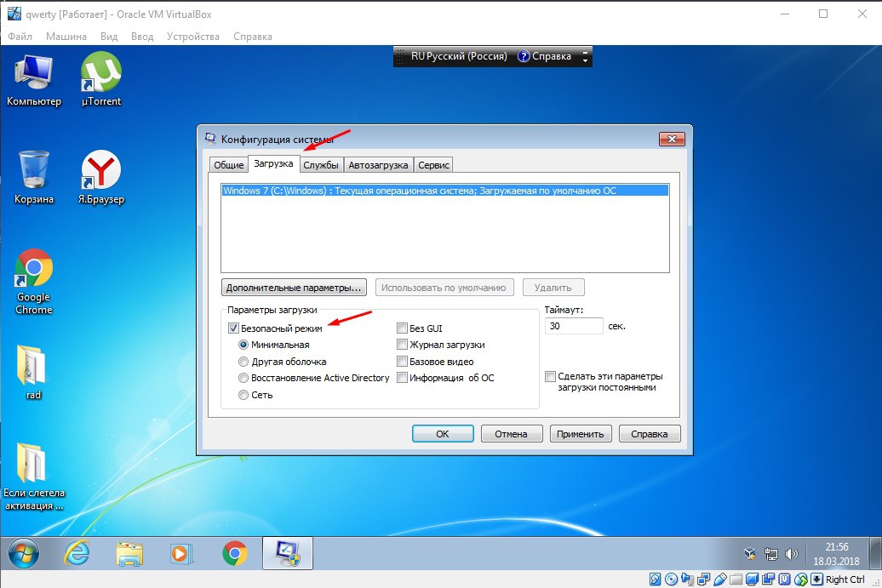This screenshot has width=882, height=588.
Task: Enable the Журнал загрузки checkbox
Action: point(402,345)
